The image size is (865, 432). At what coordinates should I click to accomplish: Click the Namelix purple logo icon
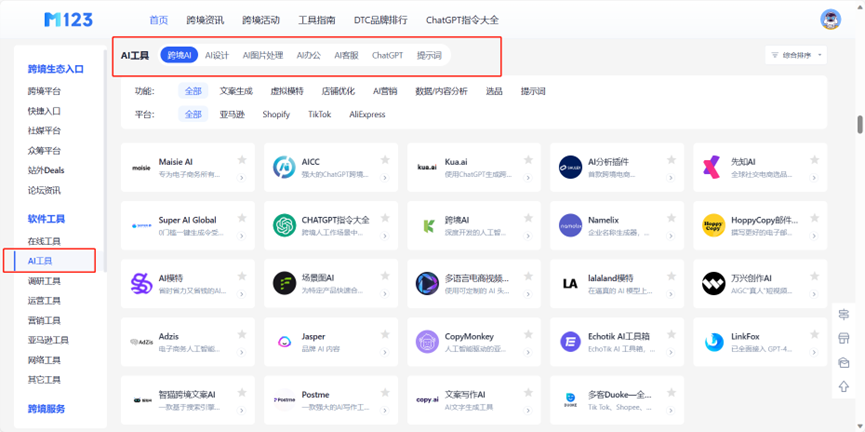(570, 226)
